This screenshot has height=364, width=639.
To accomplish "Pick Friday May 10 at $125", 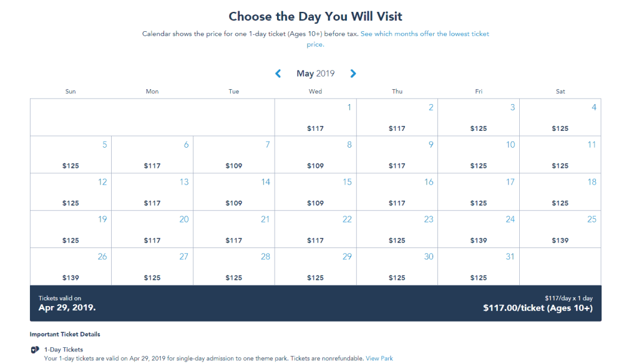I will [479, 155].
